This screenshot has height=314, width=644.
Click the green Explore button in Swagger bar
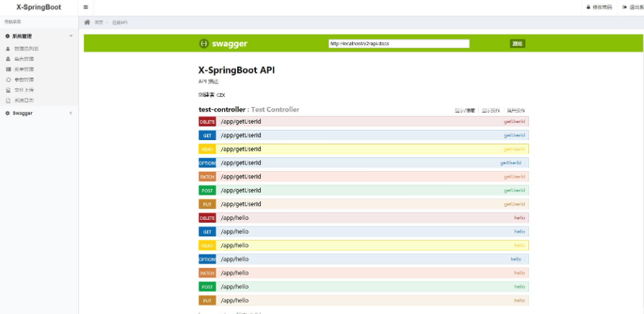[517, 44]
